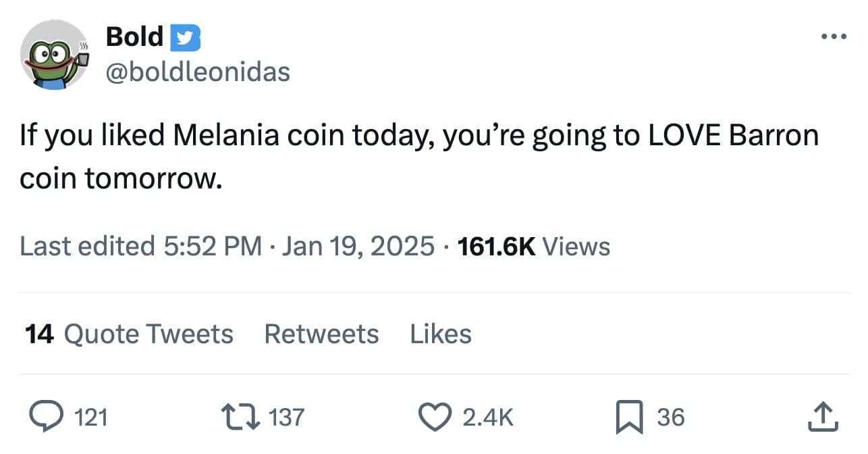Click the share upload icon
The width and height of the screenshot is (868, 454).
point(824,418)
